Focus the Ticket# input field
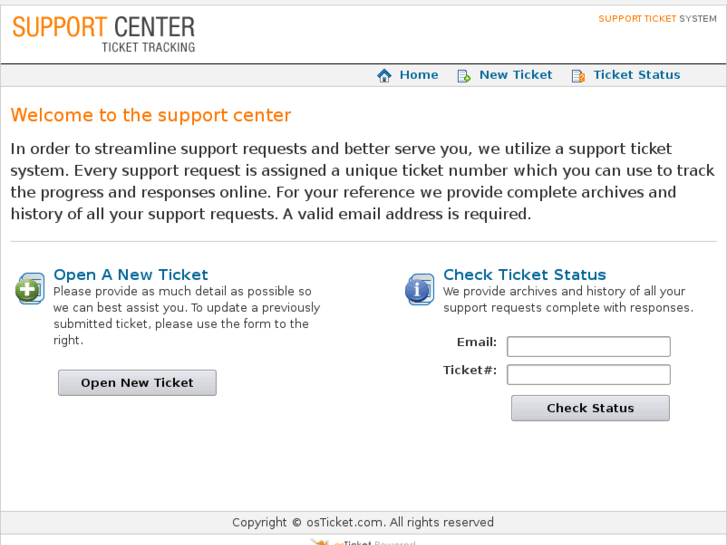 coord(588,374)
